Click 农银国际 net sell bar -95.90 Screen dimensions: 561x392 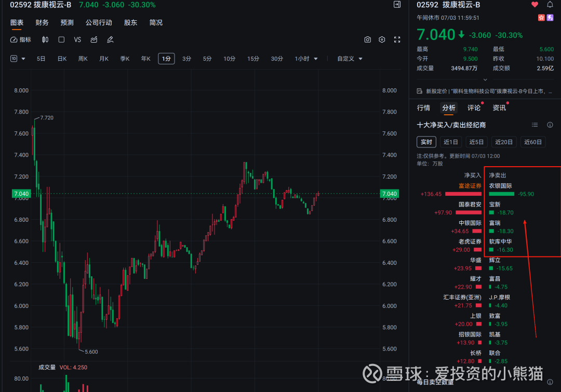(x=502, y=194)
